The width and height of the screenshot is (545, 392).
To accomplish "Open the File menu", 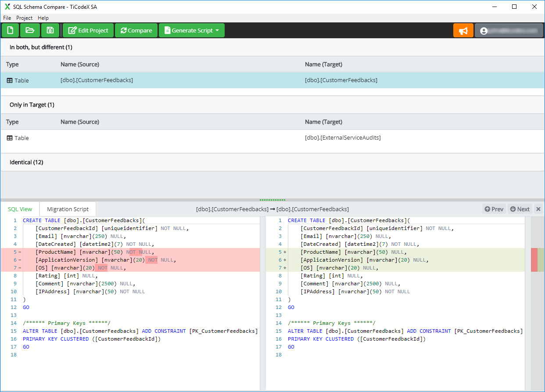I will (x=7, y=18).
